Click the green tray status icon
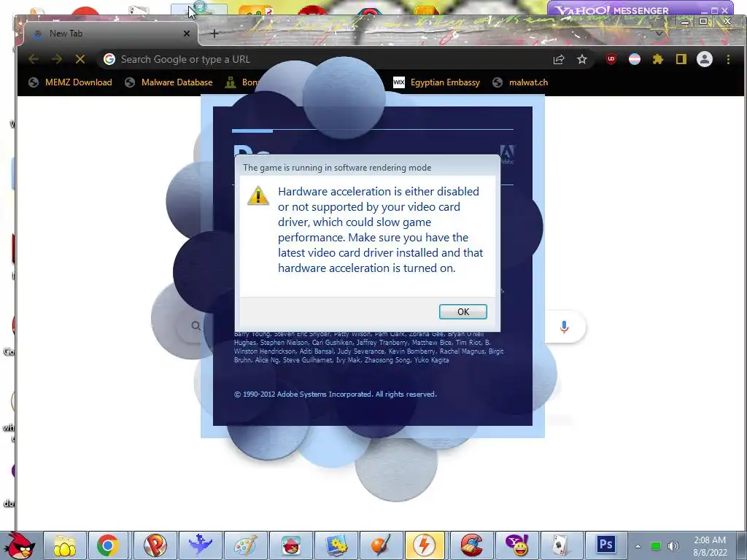Image resolution: width=747 pixels, height=560 pixels. point(656,546)
